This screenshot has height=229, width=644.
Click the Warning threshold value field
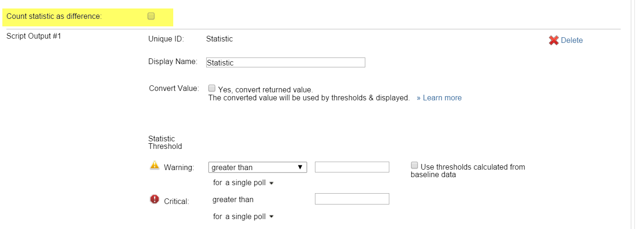[x=352, y=167]
